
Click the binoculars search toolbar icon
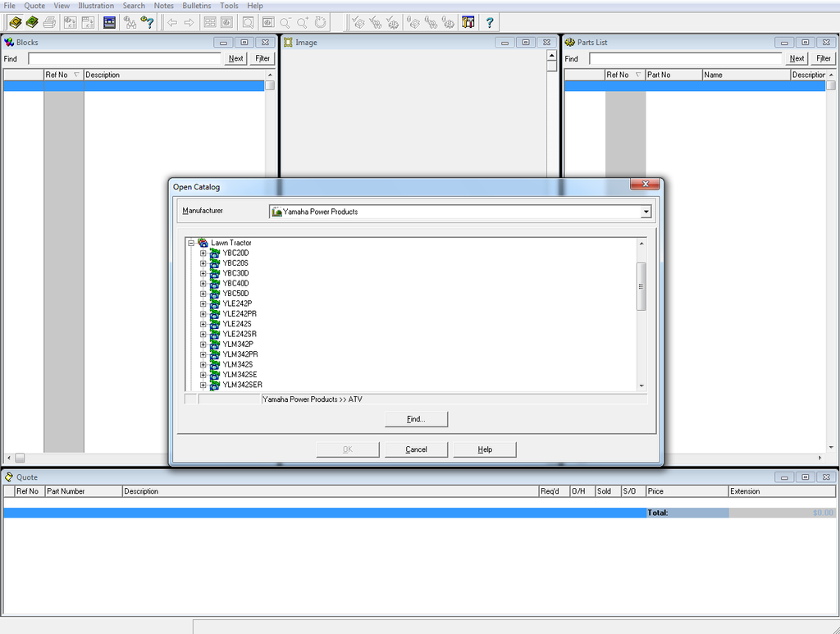130,22
